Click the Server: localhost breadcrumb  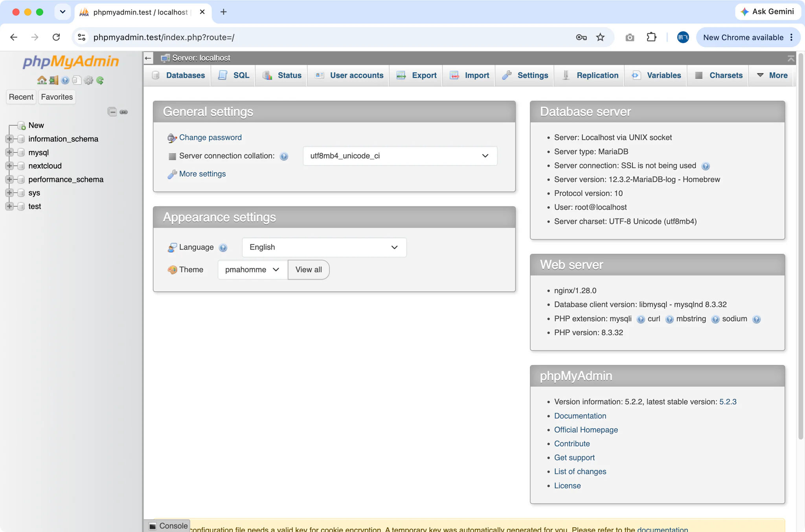pyautogui.click(x=201, y=58)
